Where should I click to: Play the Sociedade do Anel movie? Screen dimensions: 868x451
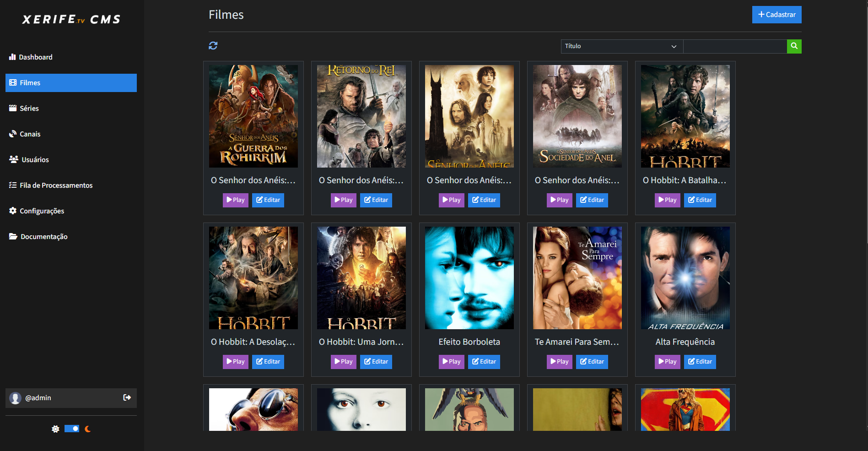coord(560,200)
